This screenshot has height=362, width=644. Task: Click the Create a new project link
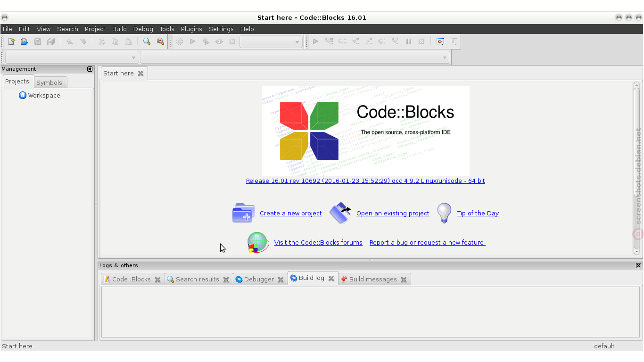(291, 213)
